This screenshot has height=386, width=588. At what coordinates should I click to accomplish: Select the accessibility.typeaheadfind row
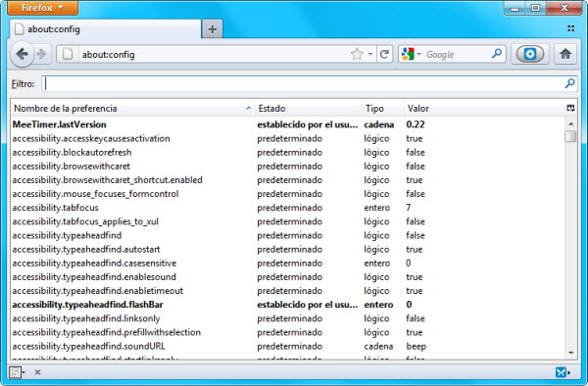(x=287, y=236)
